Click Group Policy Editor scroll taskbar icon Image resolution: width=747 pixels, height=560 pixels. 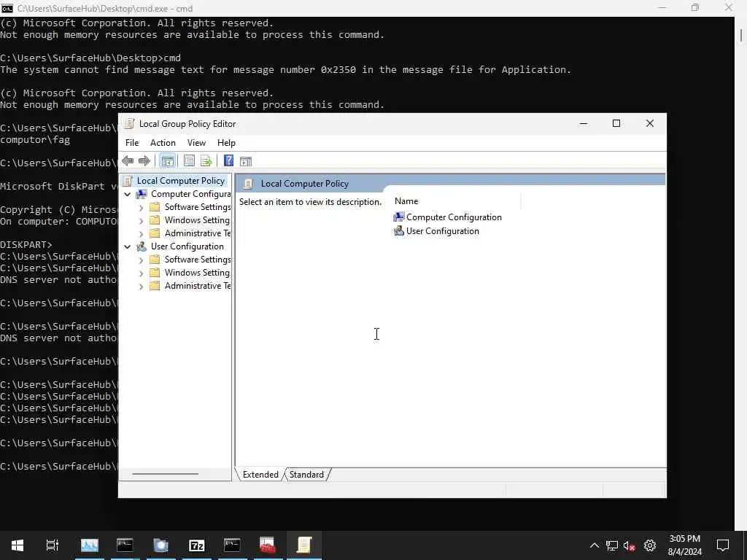click(304, 545)
